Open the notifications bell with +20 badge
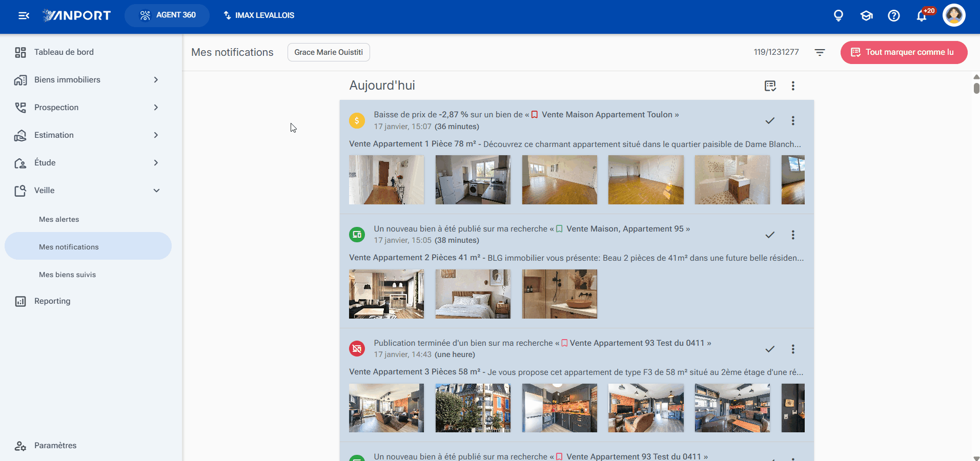980x461 pixels. [x=922, y=15]
